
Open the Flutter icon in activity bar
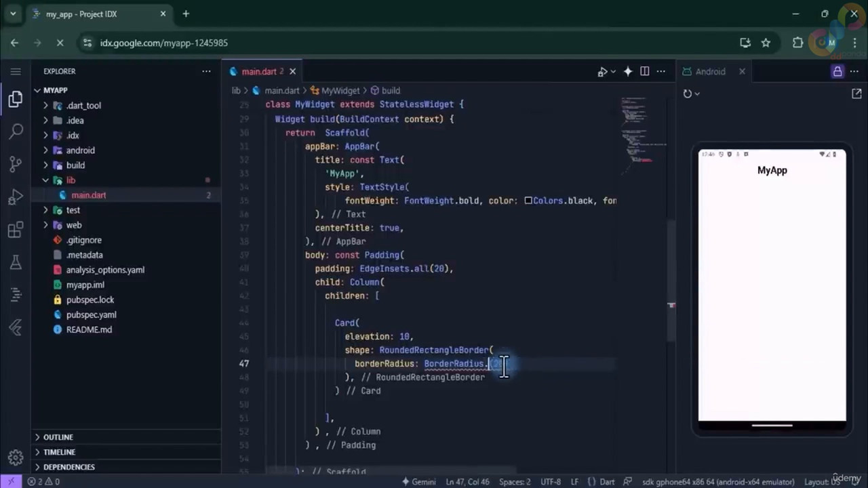[x=16, y=327]
